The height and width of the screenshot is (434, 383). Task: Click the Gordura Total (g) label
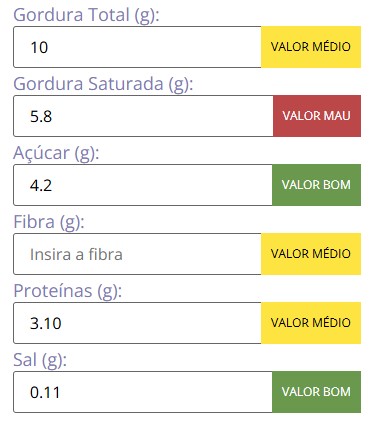(86, 15)
